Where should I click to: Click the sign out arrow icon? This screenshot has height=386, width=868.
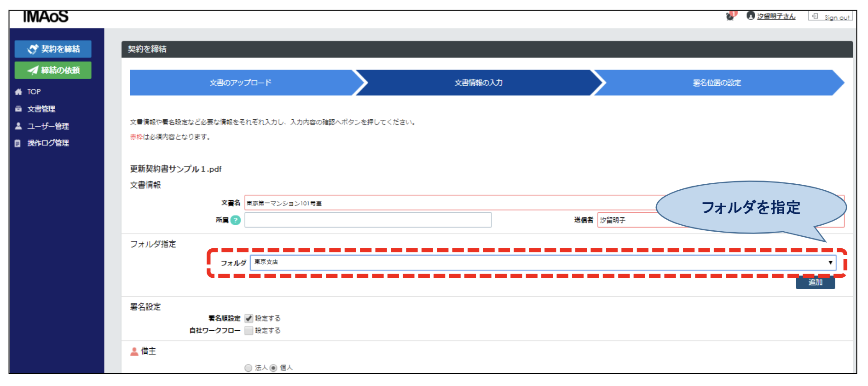pos(815,16)
